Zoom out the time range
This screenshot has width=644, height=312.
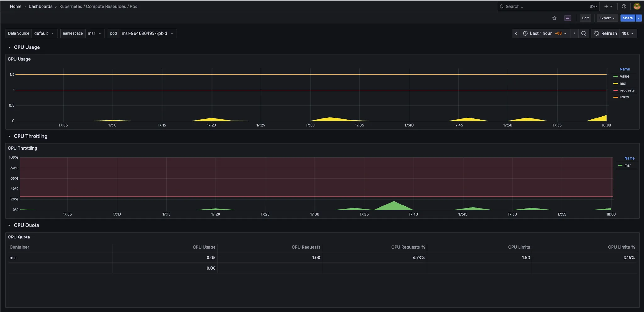coord(584,33)
